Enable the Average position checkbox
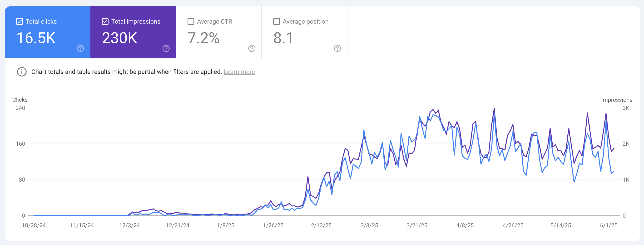Image resolution: width=644 pixels, height=245 pixels. pos(277,21)
